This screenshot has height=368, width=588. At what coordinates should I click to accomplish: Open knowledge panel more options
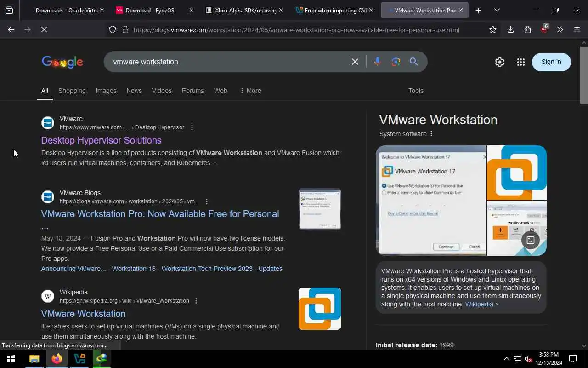[x=431, y=134]
